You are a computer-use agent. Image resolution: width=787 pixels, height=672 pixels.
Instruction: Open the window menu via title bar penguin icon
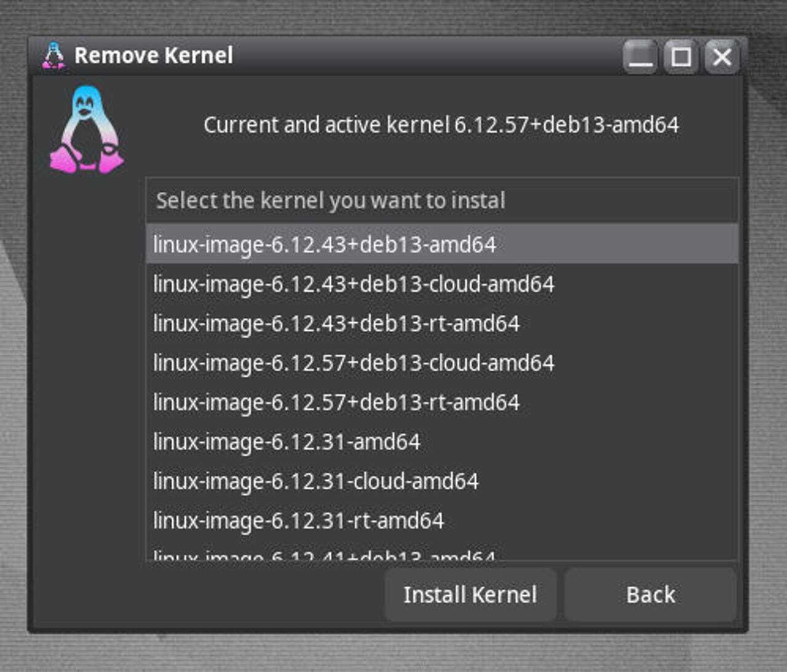point(53,55)
